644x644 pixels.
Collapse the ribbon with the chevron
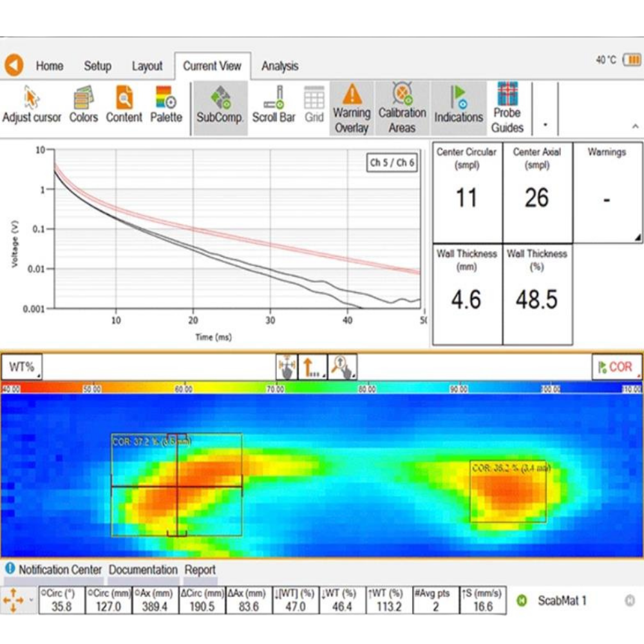click(635, 127)
